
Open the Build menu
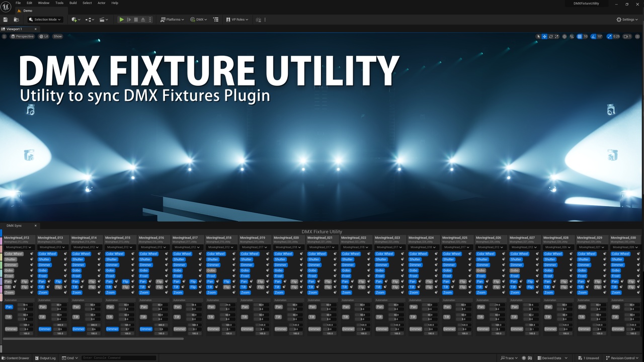coord(73,3)
